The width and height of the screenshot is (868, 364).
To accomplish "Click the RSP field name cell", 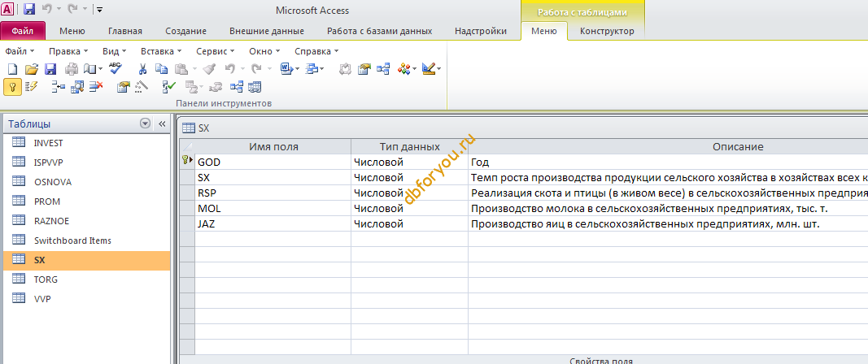I will click(273, 193).
